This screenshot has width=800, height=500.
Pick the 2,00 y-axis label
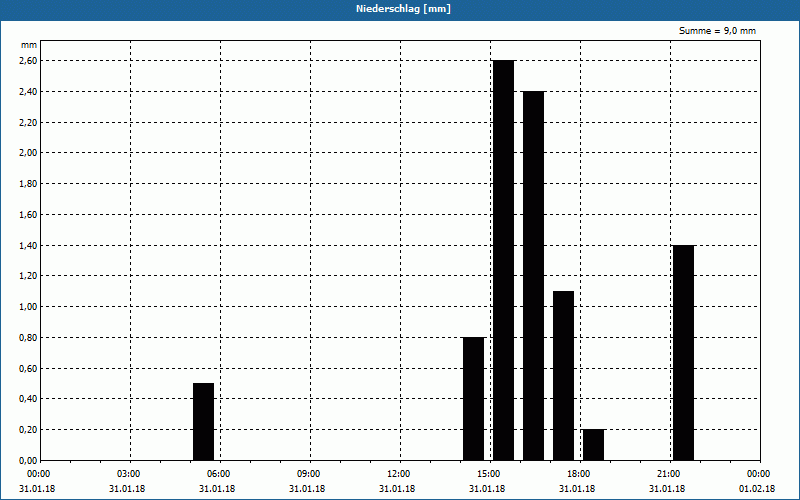28,153
